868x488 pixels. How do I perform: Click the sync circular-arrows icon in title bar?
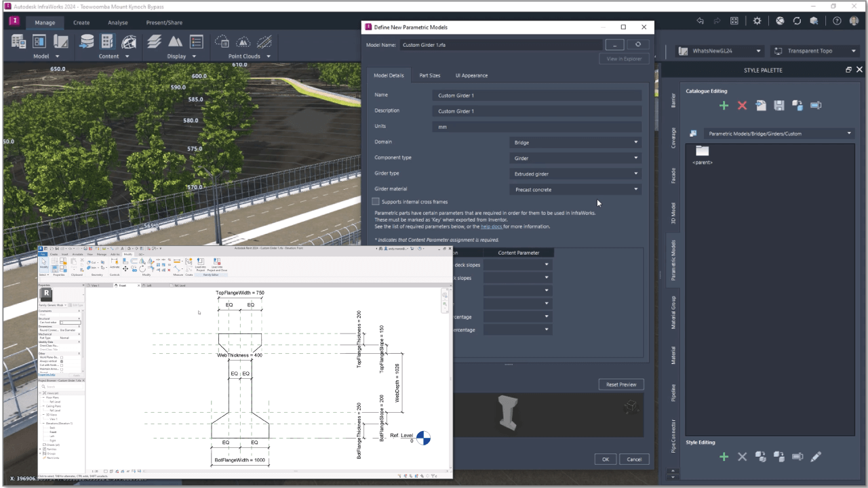point(798,21)
